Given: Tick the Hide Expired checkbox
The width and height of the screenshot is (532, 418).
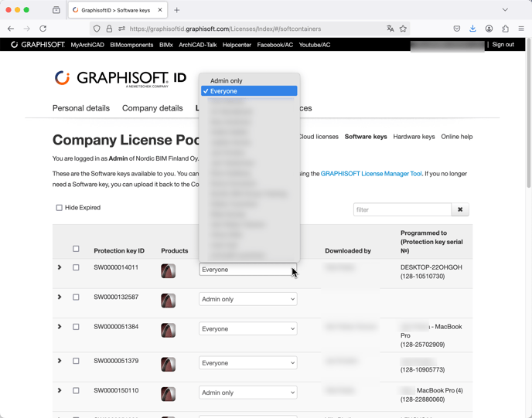Looking at the screenshot, I should (x=59, y=208).
